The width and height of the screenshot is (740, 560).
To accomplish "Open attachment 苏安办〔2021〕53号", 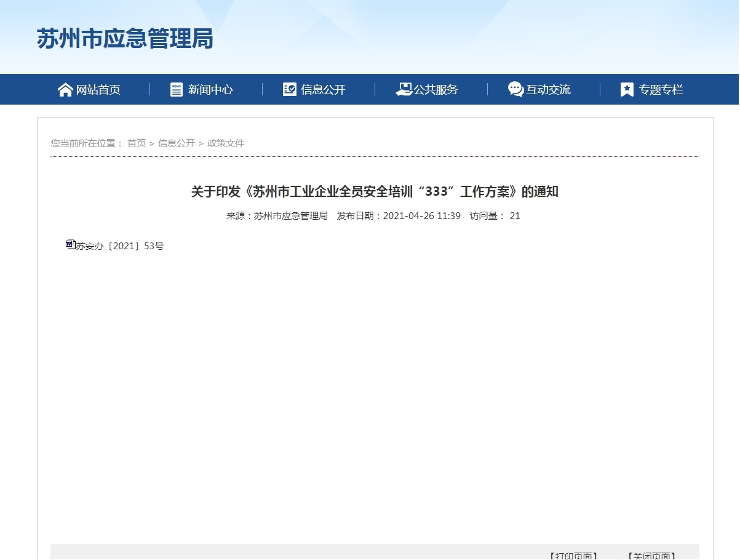I will (120, 246).
